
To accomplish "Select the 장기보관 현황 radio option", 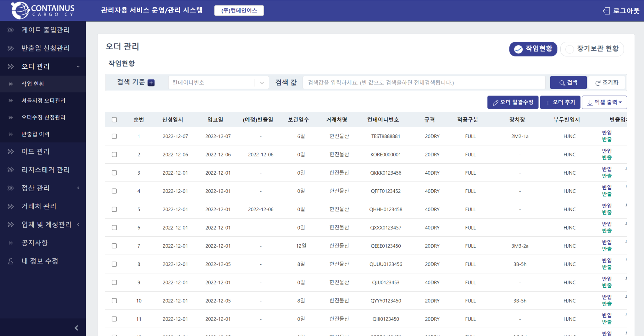I will pos(569,49).
